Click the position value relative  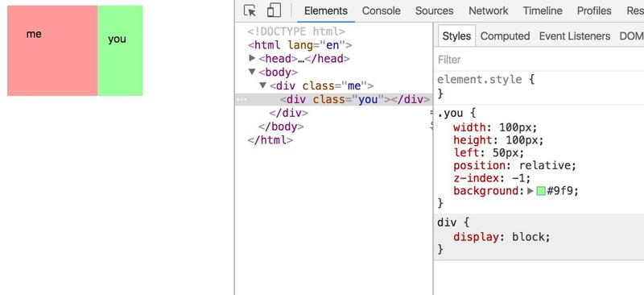[545, 165]
